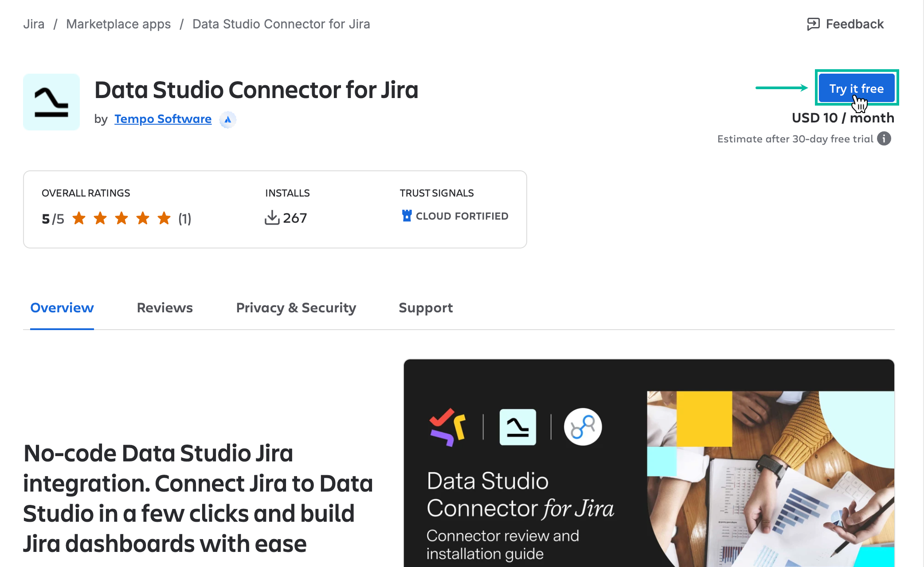Image resolution: width=924 pixels, height=567 pixels.
Task: Click the info icon next to free trial estimate
Action: click(884, 139)
